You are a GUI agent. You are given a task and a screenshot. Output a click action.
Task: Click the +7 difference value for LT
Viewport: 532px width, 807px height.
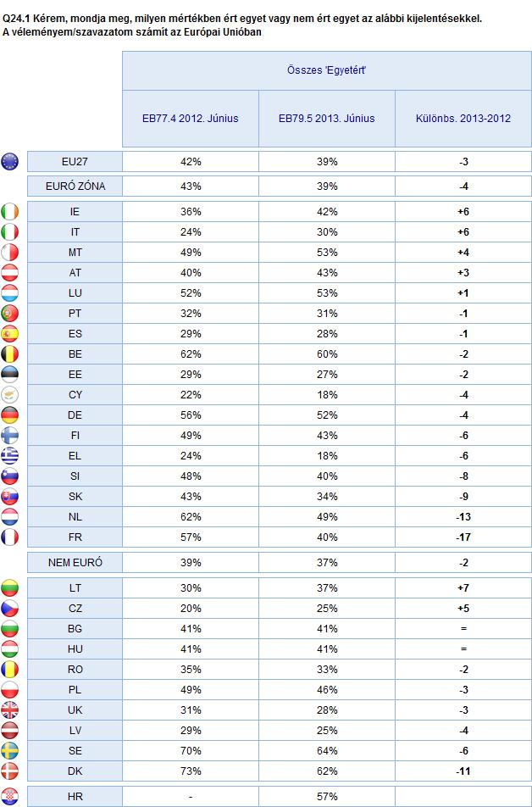click(463, 587)
